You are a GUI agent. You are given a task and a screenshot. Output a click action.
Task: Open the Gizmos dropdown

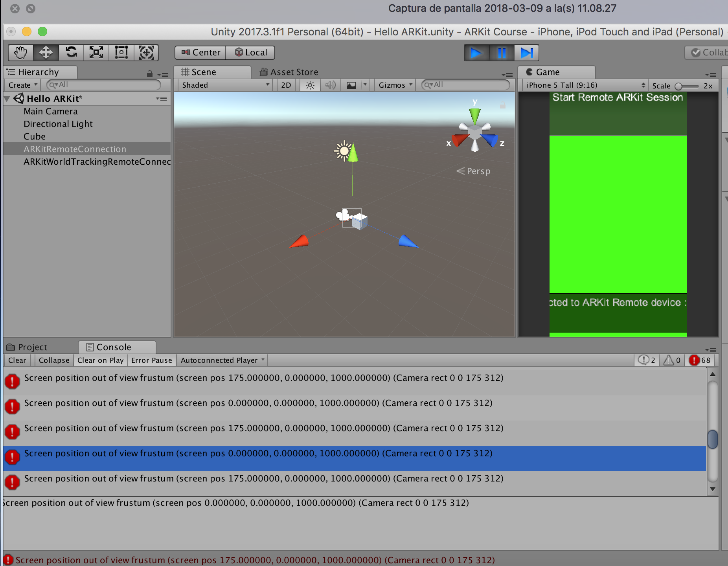[x=395, y=85]
